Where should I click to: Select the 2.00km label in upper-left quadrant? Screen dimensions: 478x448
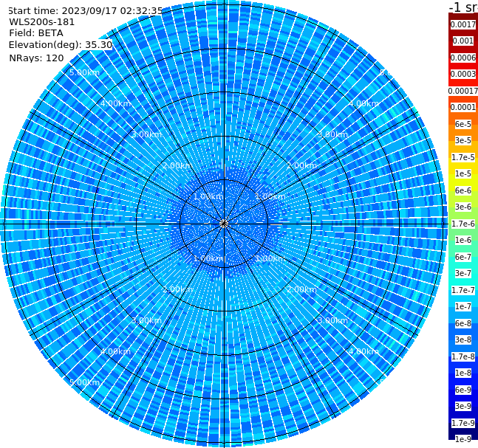pyautogui.click(x=178, y=165)
